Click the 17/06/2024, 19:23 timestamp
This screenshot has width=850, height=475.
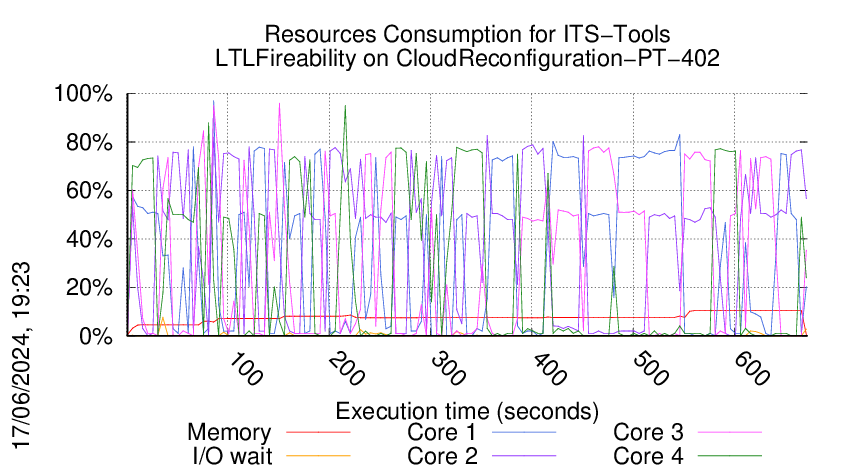point(21,356)
